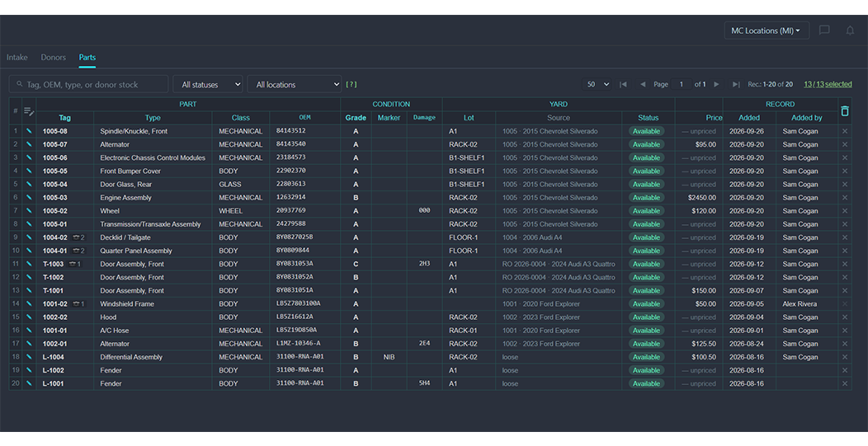
Task: Click damage code 5H4 on L-1001
Action: (x=425, y=383)
